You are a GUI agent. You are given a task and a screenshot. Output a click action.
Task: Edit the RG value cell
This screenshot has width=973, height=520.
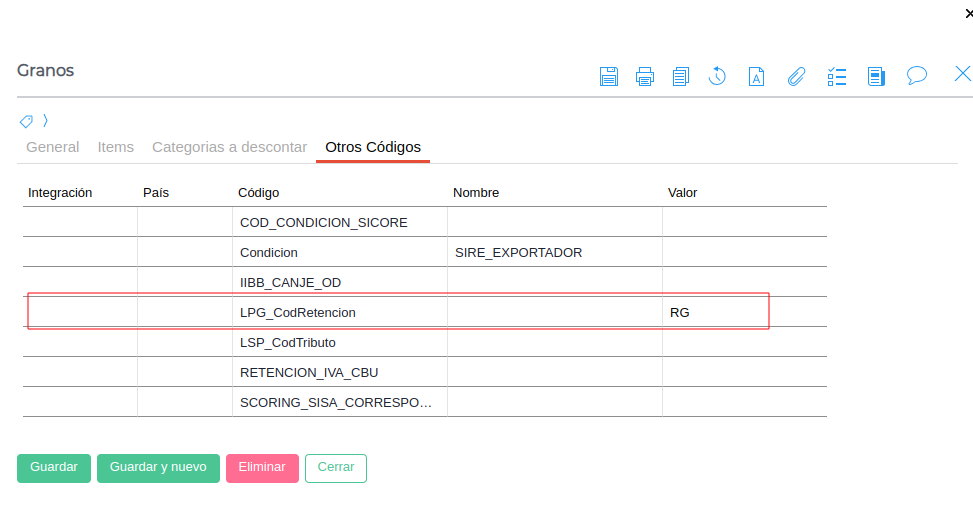743,312
